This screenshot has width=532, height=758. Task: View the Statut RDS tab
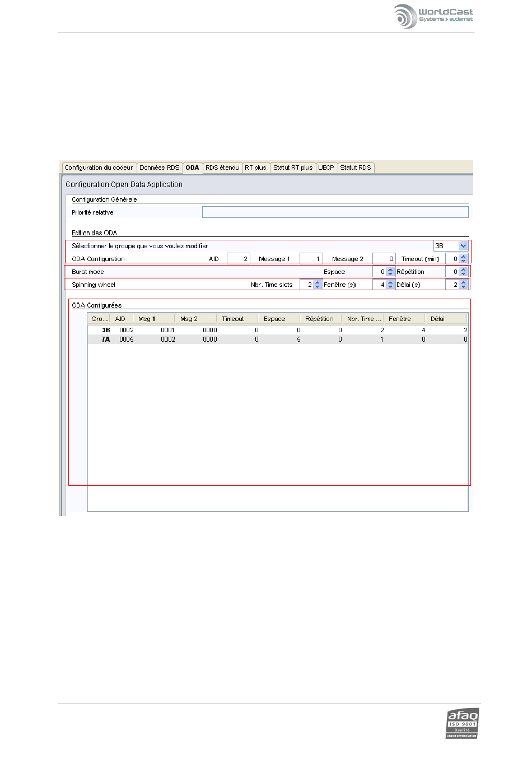356,168
